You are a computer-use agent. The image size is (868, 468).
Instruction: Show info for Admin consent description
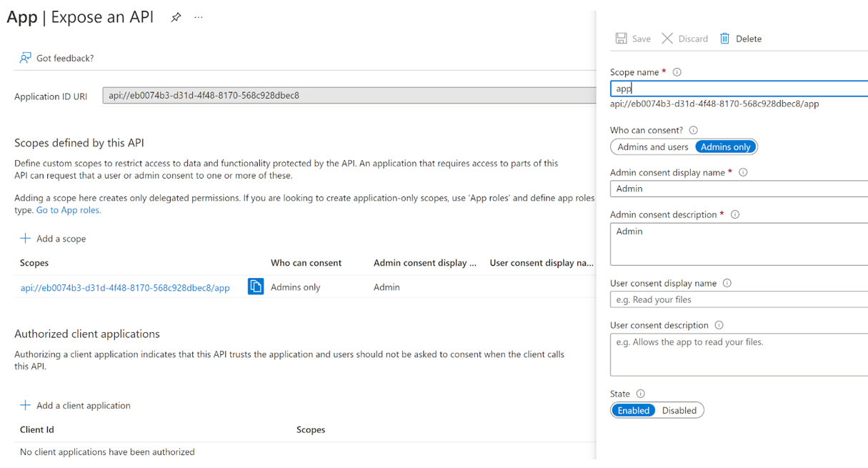coord(735,214)
